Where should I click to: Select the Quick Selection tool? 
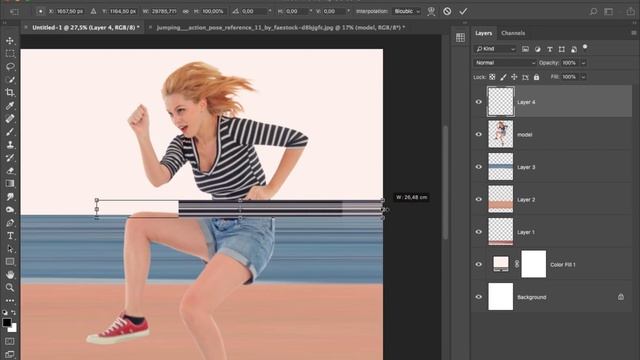(x=10, y=80)
